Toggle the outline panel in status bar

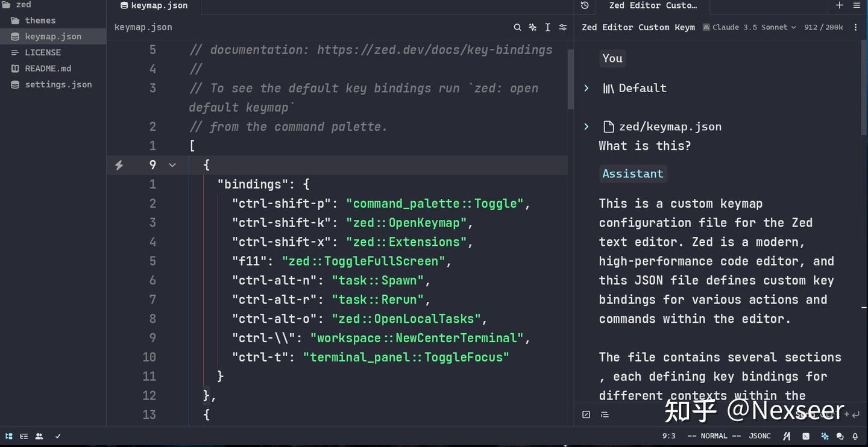(24, 436)
